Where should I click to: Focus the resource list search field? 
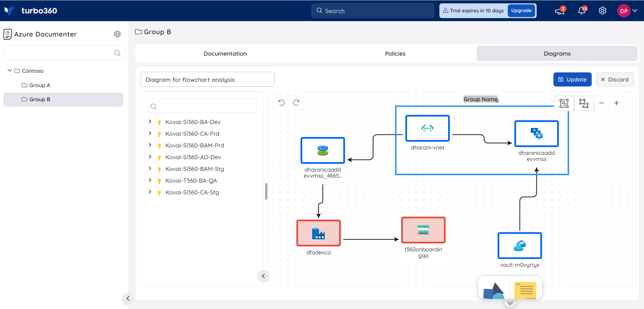point(203,106)
